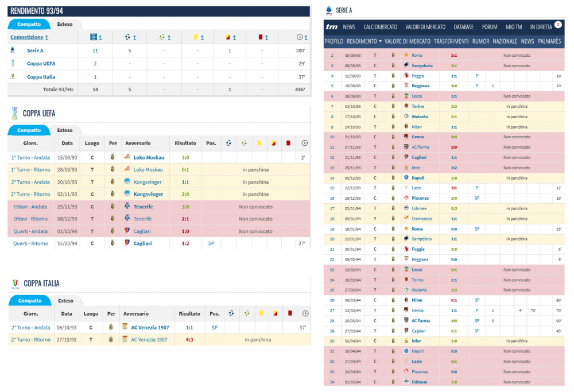Click the Coppa UEFA trophy icon in section heading

click(x=14, y=114)
